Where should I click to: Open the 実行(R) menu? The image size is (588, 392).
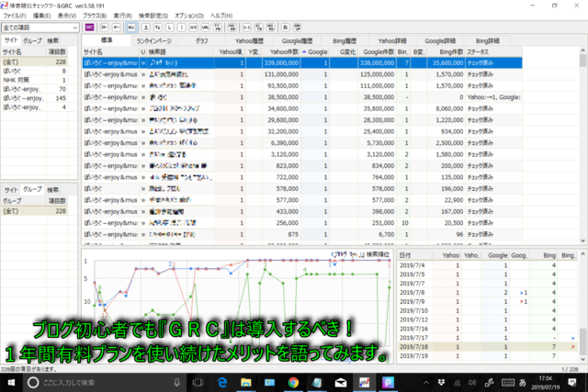click(x=122, y=16)
